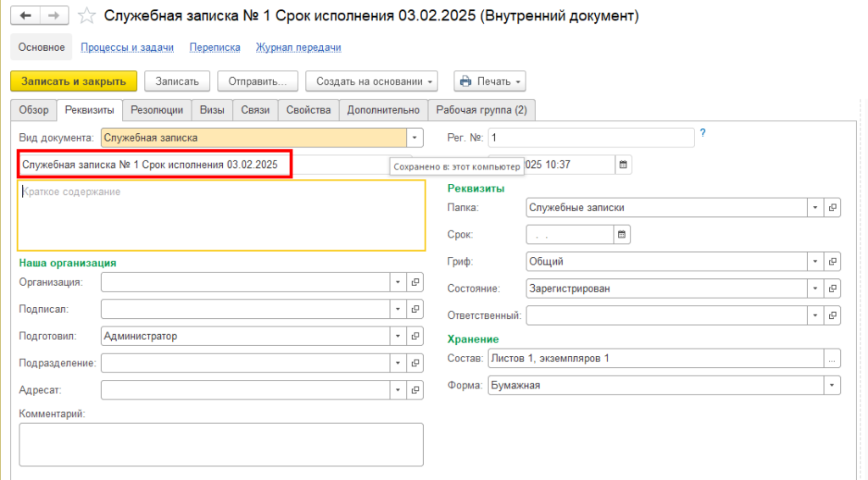Viewport: 868px width, 480px height.
Task: Click the Рег. № input field
Action: click(591, 138)
